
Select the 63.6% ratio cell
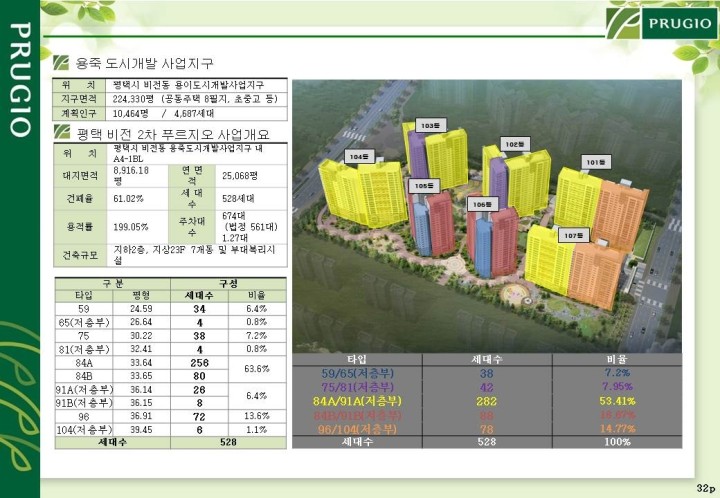(x=257, y=369)
